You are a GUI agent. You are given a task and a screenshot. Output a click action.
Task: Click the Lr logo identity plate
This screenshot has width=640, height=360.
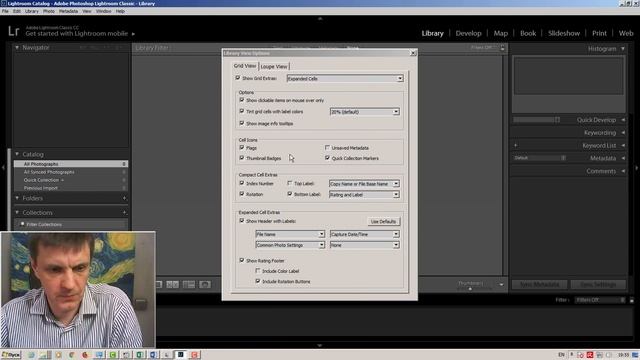pos(13,31)
